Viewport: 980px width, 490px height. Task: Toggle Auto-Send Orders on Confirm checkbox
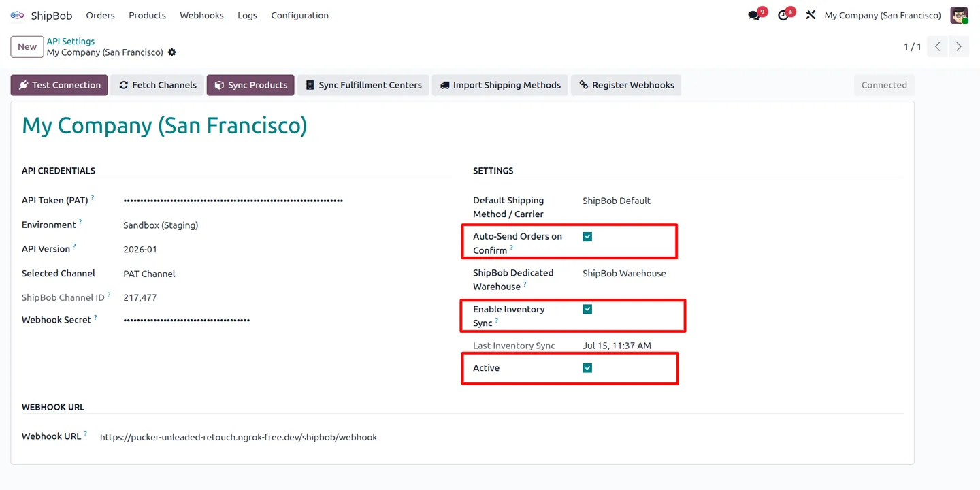click(x=587, y=236)
